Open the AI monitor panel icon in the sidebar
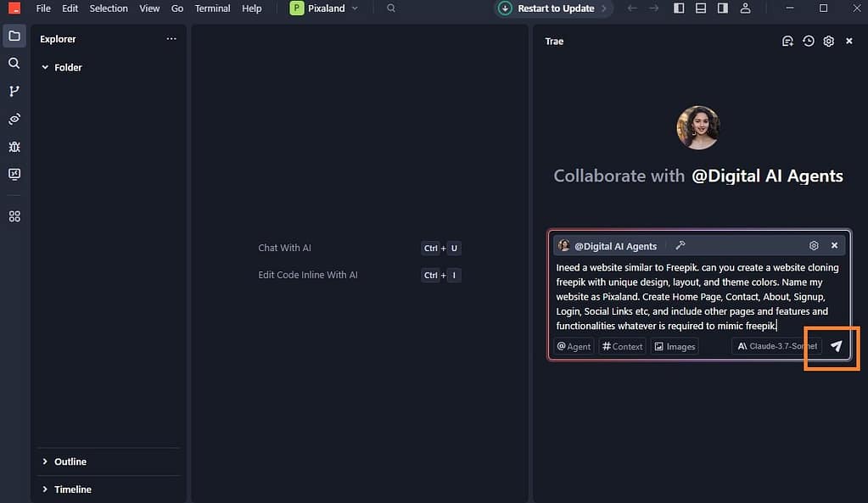Screen dimensions: 868x503 [x=14, y=174]
